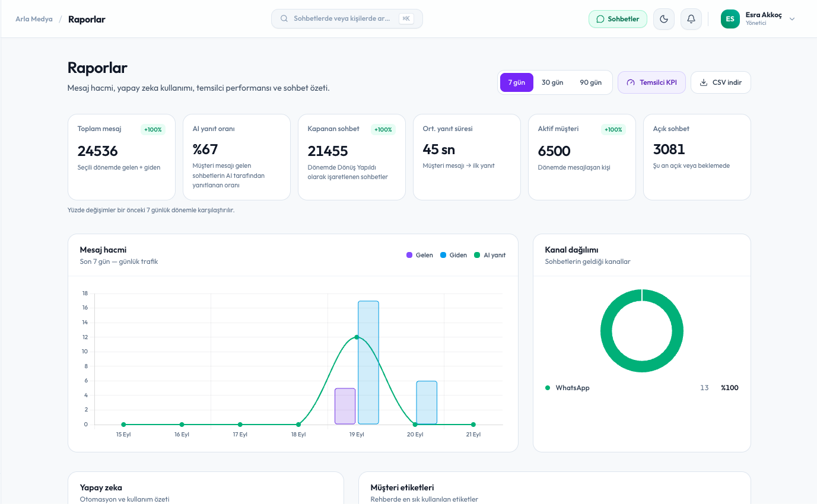The height and width of the screenshot is (504, 817).
Task: Toggle dark mode with the moon icon
Action: point(664,19)
